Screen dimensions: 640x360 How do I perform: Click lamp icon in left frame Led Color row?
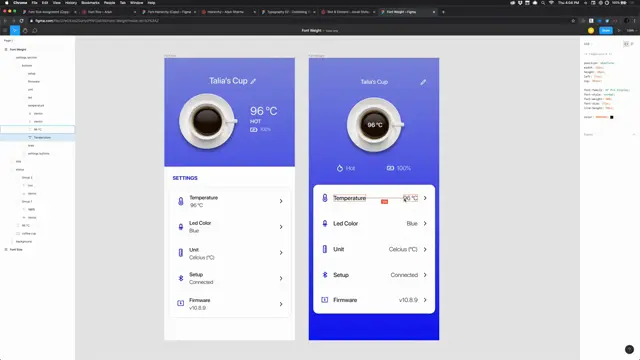click(180, 227)
